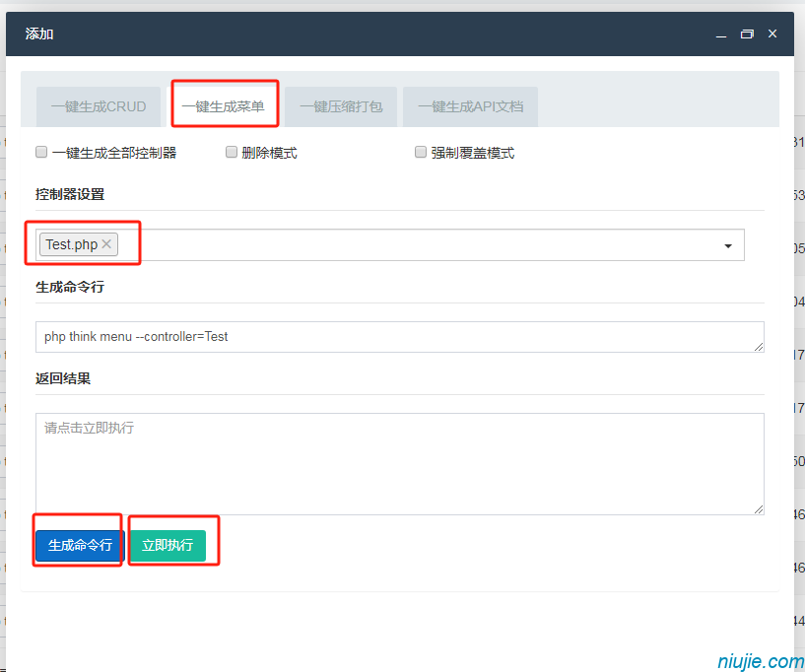Image resolution: width=805 pixels, height=672 pixels.
Task: Enable the 一键生成全部控制器 checkbox
Action: pos(41,153)
